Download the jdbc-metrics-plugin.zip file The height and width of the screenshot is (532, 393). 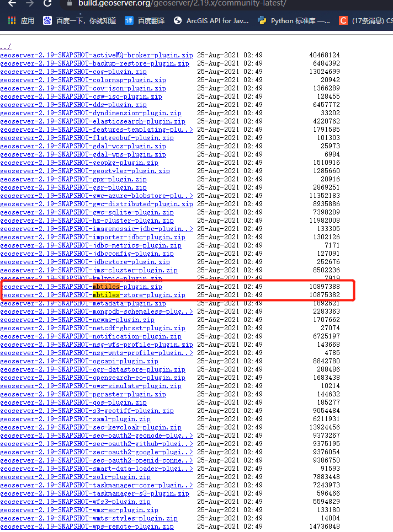91,245
